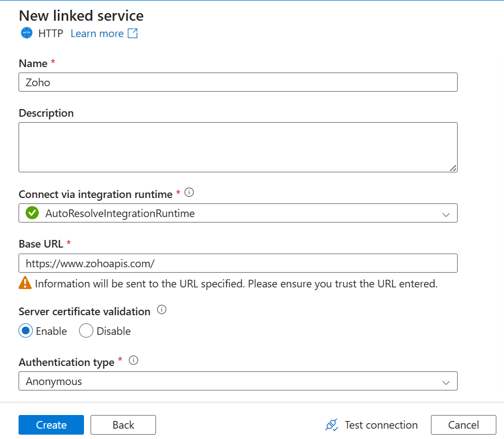Select the Disable radio button
The image size is (504, 439).
click(x=86, y=331)
